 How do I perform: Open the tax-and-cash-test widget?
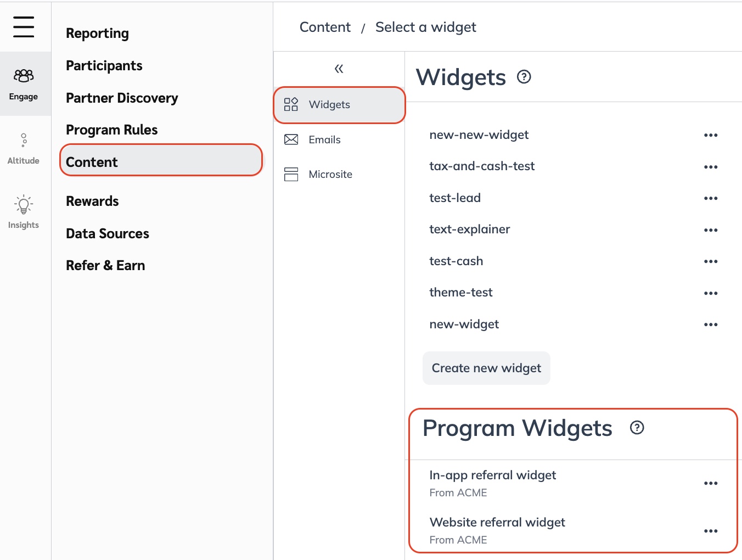tap(482, 166)
